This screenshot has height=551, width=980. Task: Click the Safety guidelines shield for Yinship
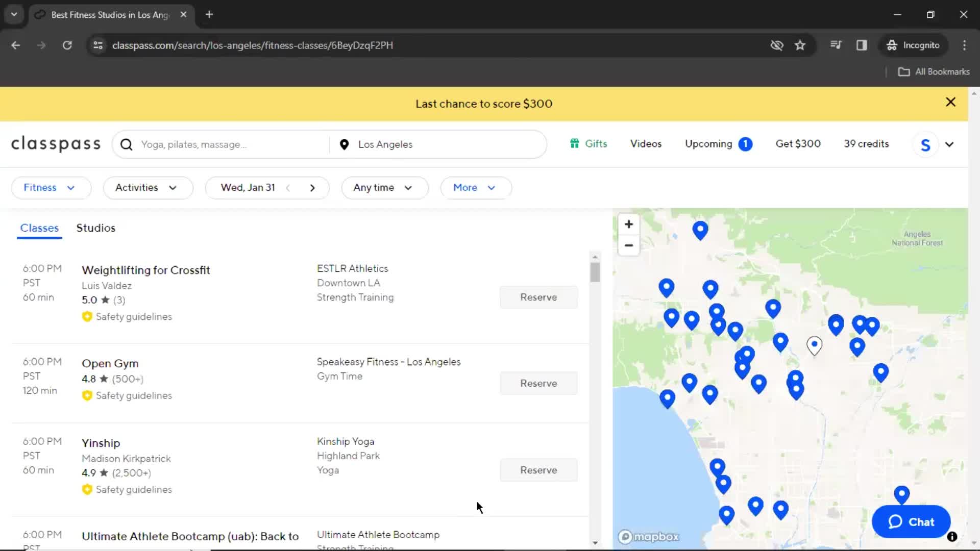pos(87,490)
